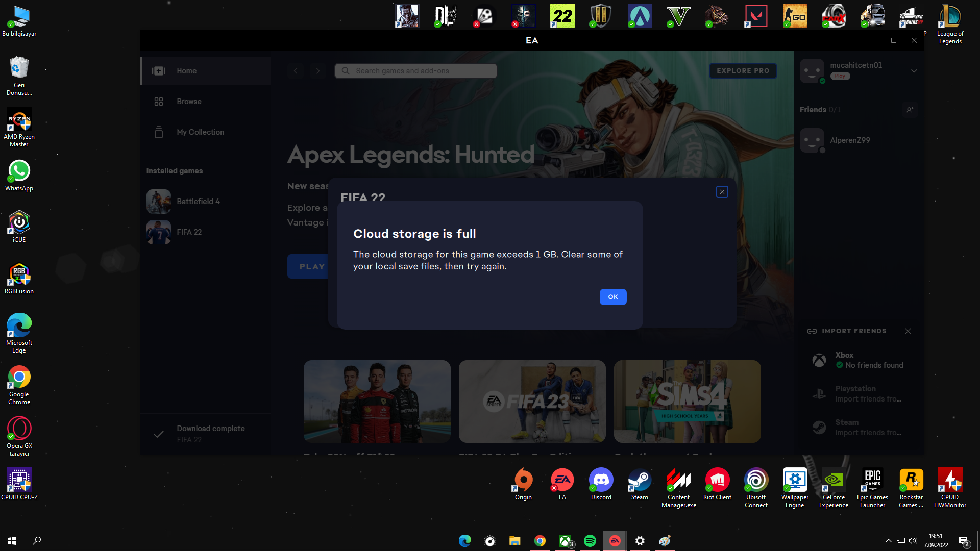Click the EXPLORE PRO button
Image resolution: width=980 pixels, height=551 pixels.
[743, 71]
